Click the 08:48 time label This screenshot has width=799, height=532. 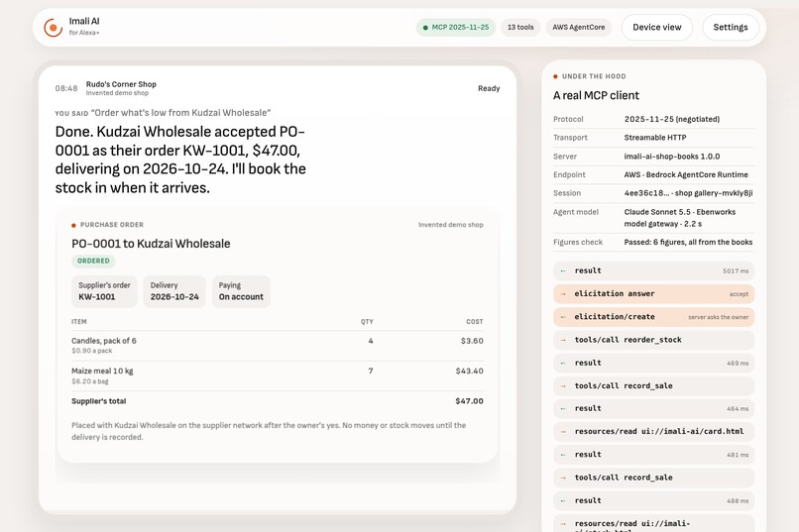[x=66, y=88]
